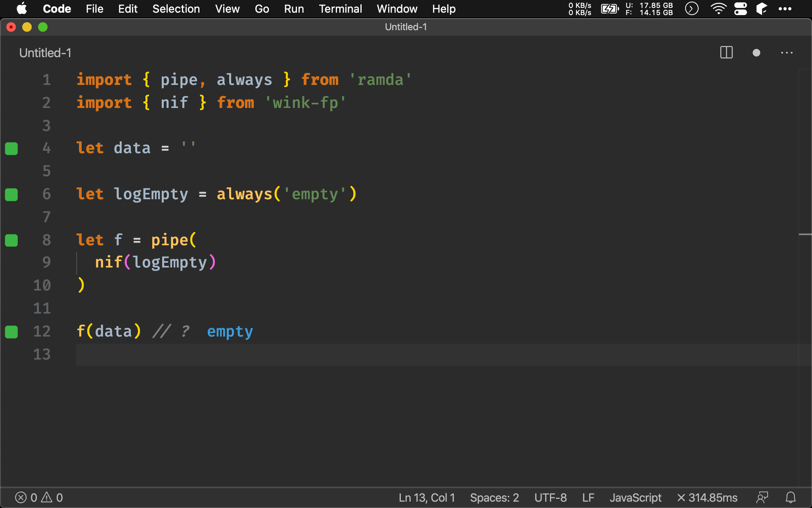Change indentation via Spaces: 2
This screenshot has height=508, width=812.
point(494,498)
